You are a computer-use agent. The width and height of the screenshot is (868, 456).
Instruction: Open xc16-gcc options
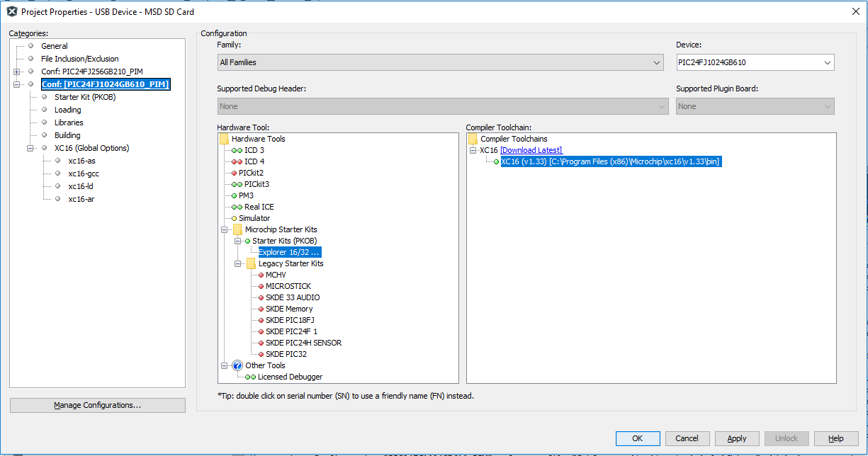[x=83, y=173]
